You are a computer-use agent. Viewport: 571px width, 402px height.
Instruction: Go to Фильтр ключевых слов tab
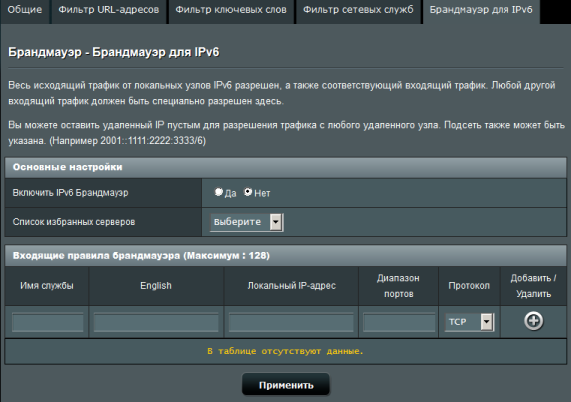point(231,10)
